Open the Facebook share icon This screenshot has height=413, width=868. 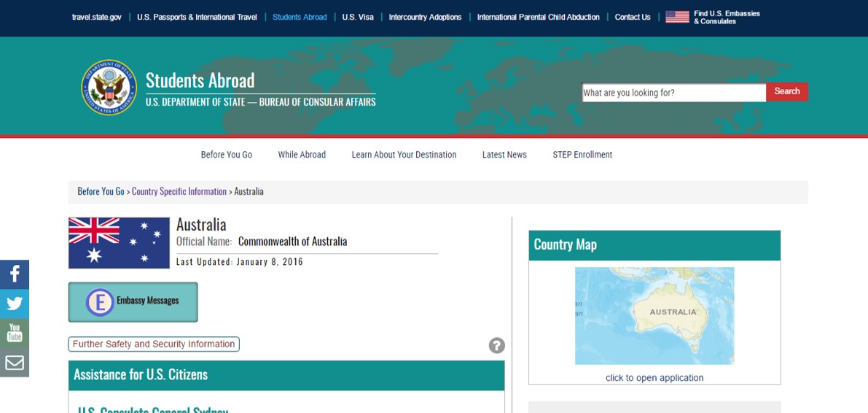15,274
